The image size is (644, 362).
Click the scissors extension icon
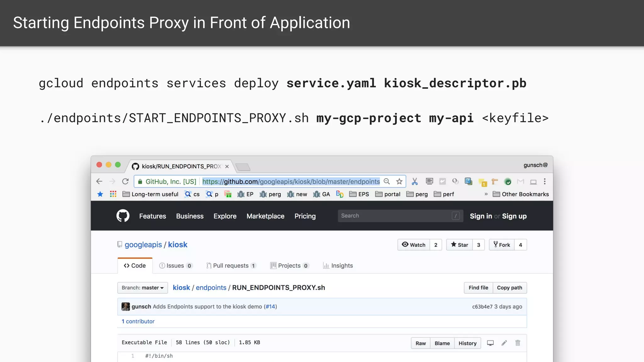coord(415,181)
